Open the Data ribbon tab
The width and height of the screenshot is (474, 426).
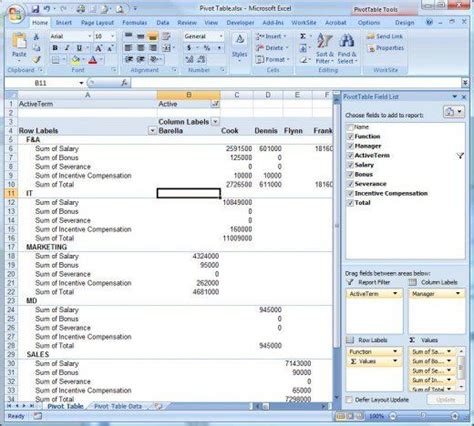[163, 23]
